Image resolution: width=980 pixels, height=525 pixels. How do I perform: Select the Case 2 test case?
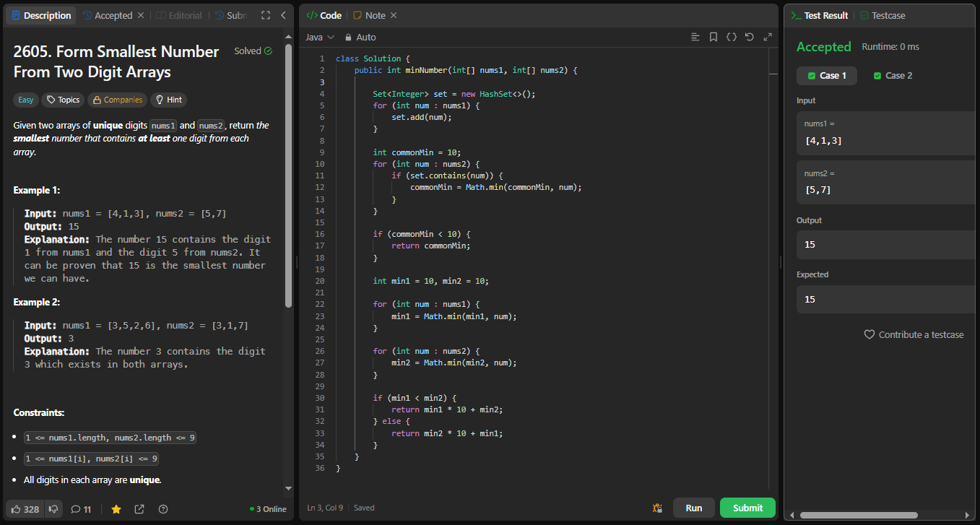[x=893, y=76]
